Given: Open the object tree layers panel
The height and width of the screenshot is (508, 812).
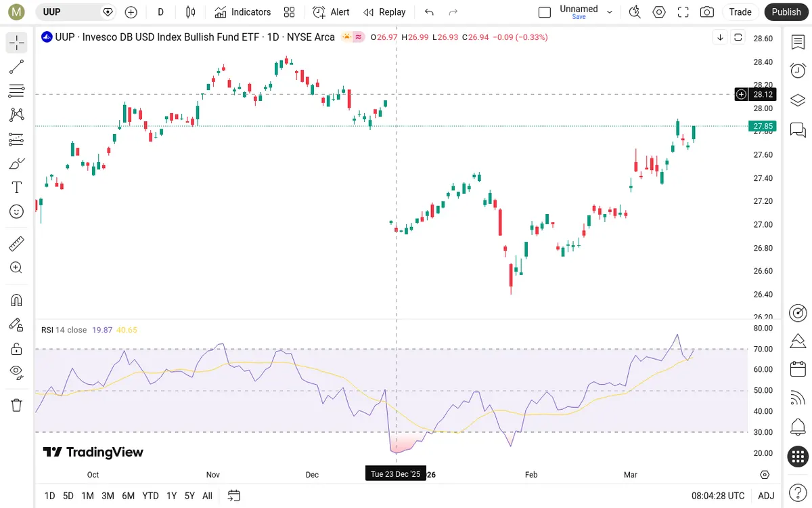Looking at the screenshot, I should click(x=798, y=100).
